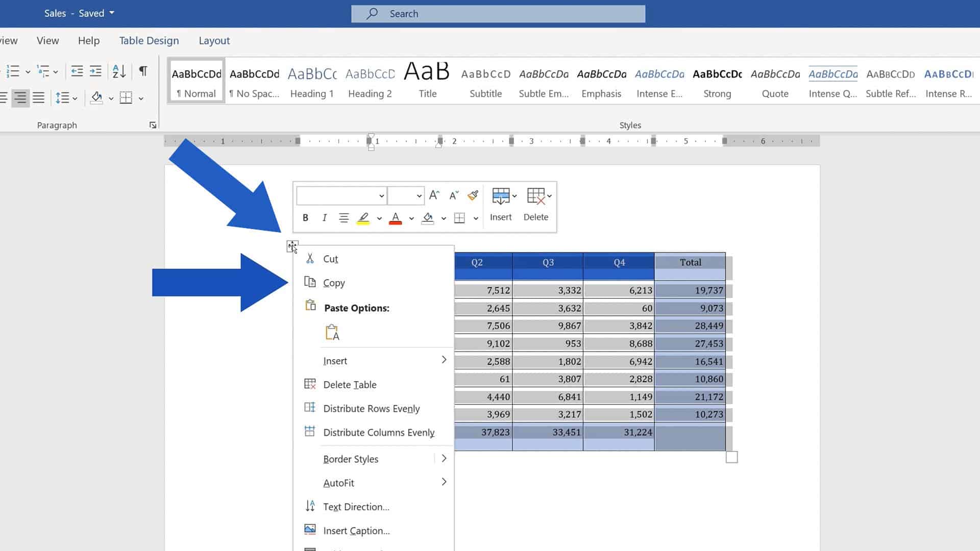The width and height of the screenshot is (980, 551).
Task: Click the Sort icon in the Paragraph group
Action: 118,71
